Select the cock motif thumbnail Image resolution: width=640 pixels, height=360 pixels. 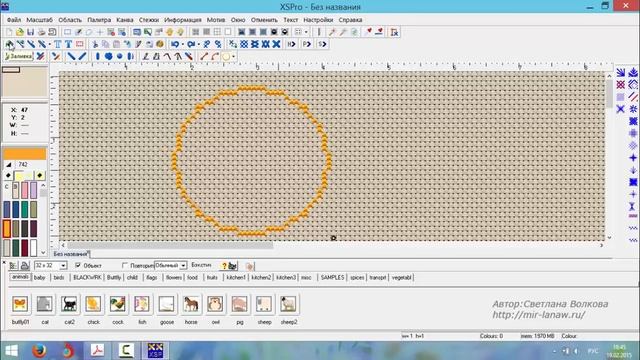coord(118,304)
